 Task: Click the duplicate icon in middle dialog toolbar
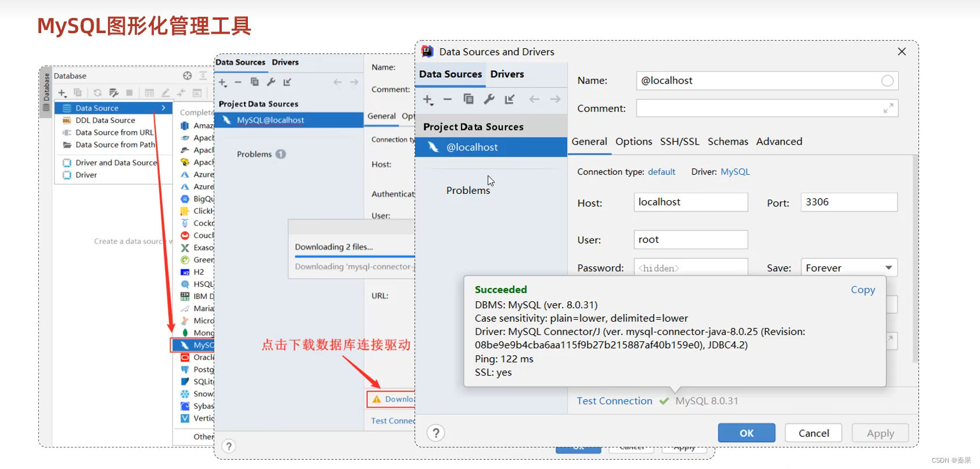pyautogui.click(x=254, y=82)
